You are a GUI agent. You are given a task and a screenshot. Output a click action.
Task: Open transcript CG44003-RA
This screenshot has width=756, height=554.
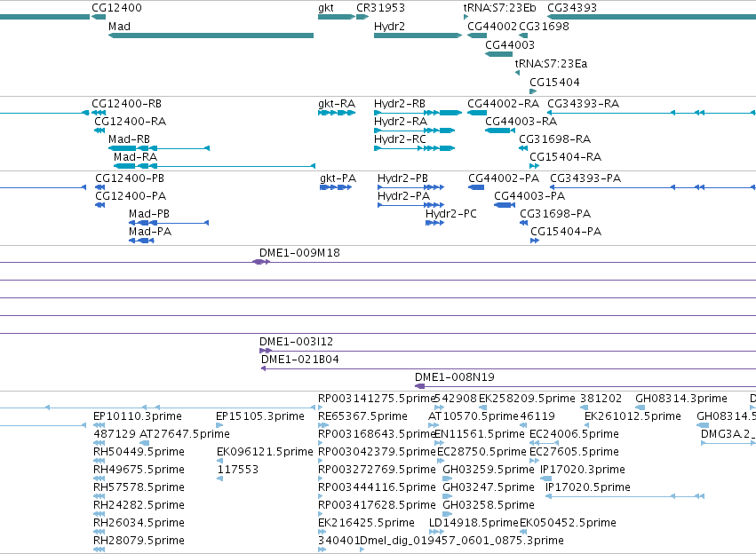point(521,122)
